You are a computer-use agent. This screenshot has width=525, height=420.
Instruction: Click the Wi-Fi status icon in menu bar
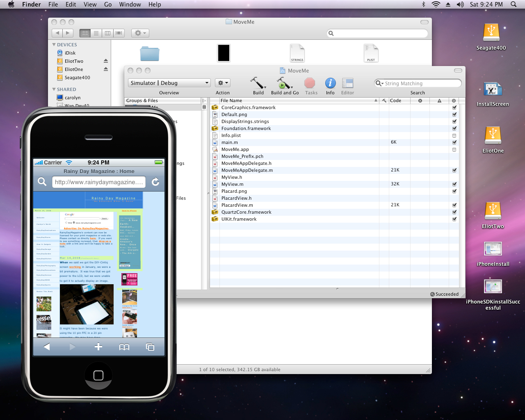click(436, 5)
